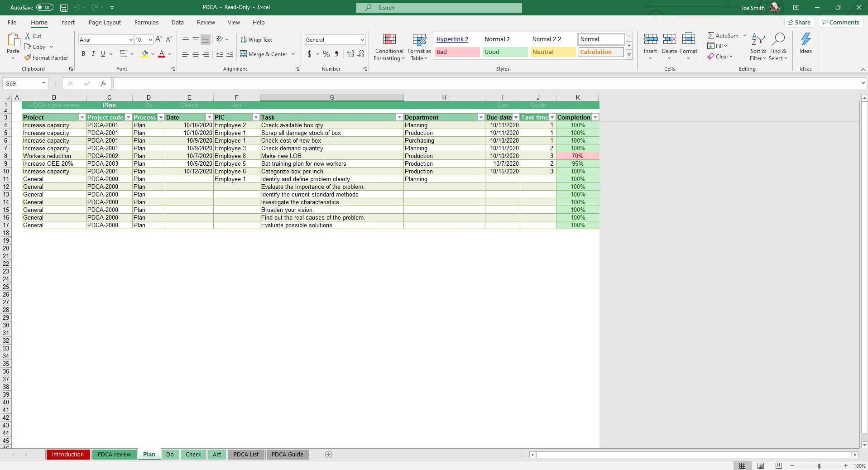
Task: Open Conditional Formatting menu
Action: [389, 47]
